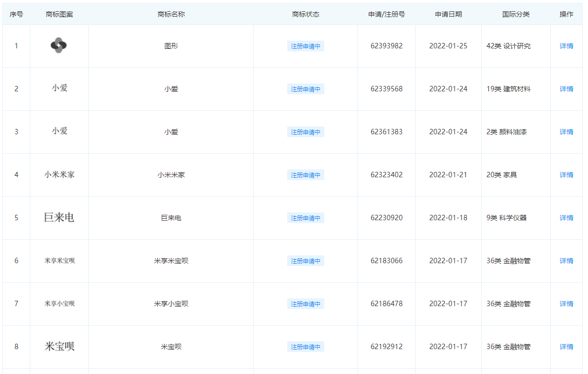Click the 商标名称 column header

pos(171,14)
